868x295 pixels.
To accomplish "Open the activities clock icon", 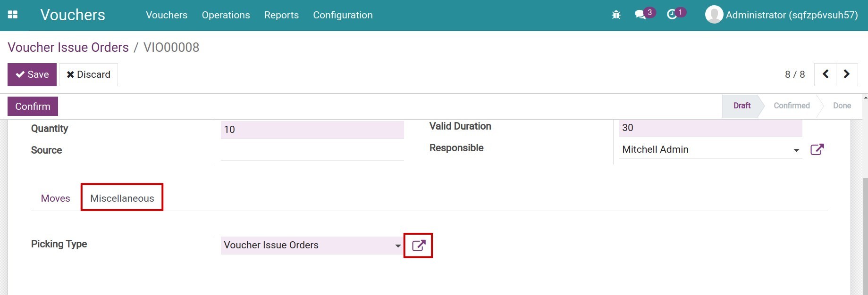I will coord(672,15).
